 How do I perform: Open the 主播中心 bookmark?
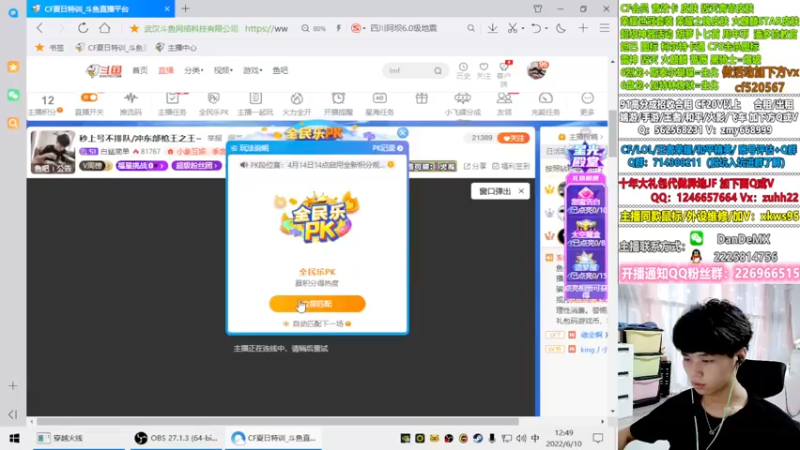pyautogui.click(x=176, y=47)
